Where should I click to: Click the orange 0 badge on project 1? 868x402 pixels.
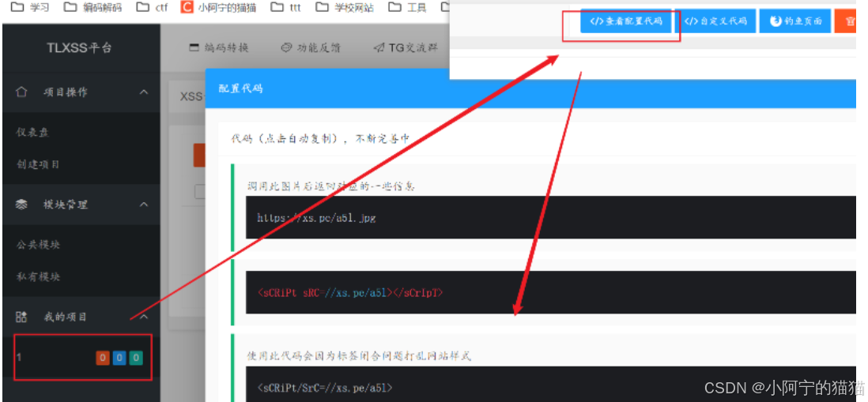(103, 358)
